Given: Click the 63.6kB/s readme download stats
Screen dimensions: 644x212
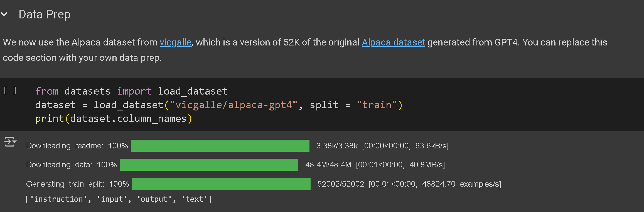Looking at the screenshot, I should tap(431, 146).
